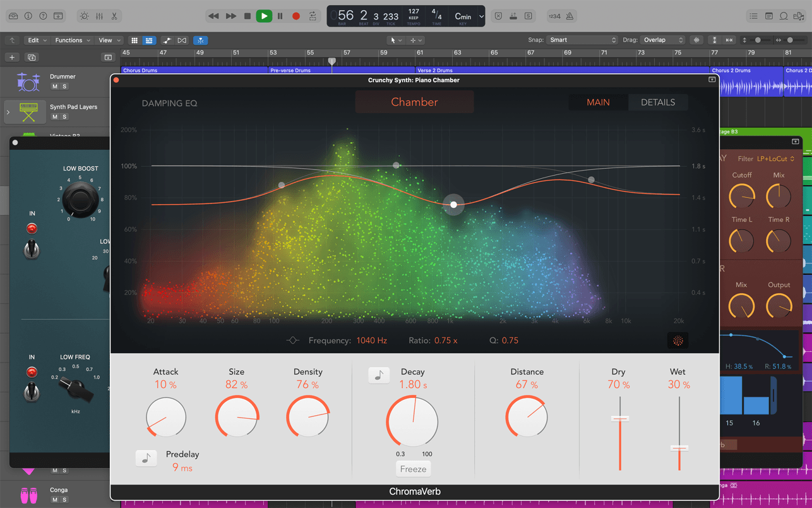Open the Library panel icon
Screen dimensions: 812x508
[13, 16]
